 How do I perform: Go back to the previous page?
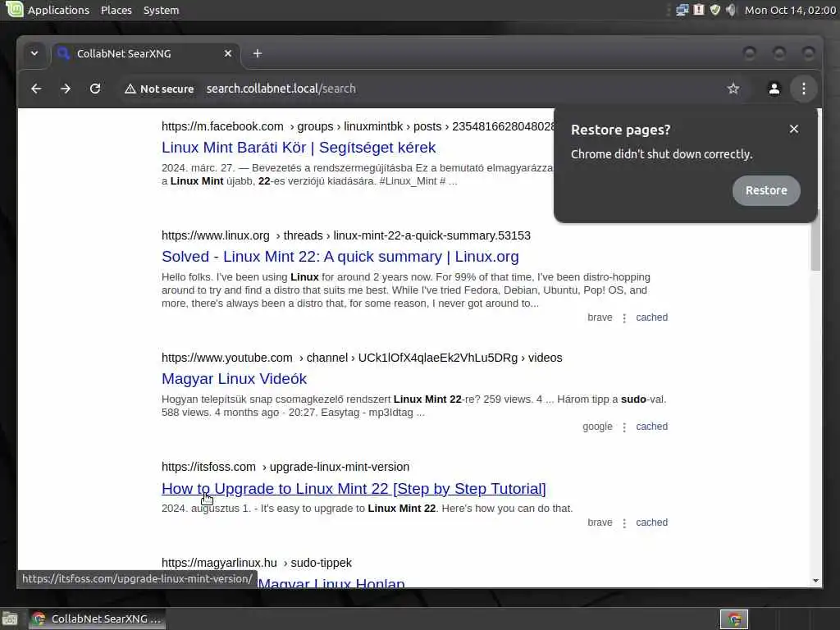coord(36,89)
